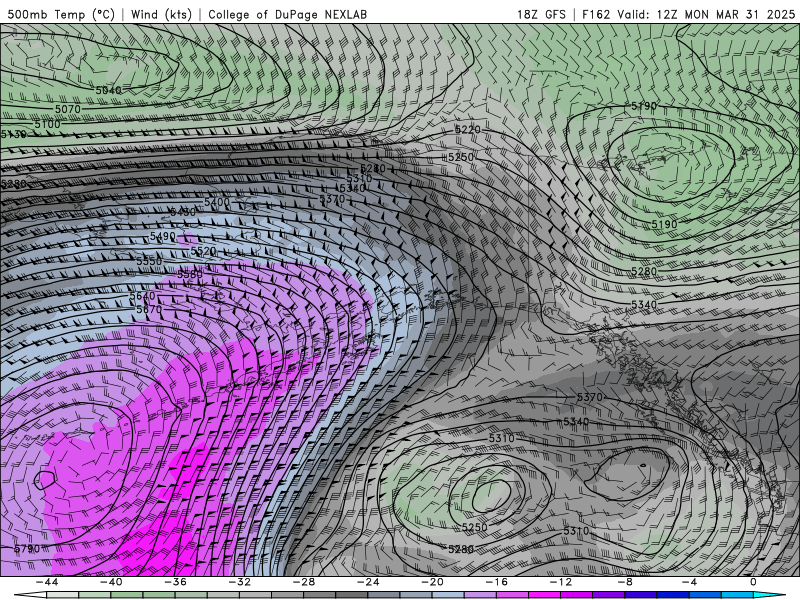
Task: Click the -24 colorbar tick label
Action: click(368, 582)
